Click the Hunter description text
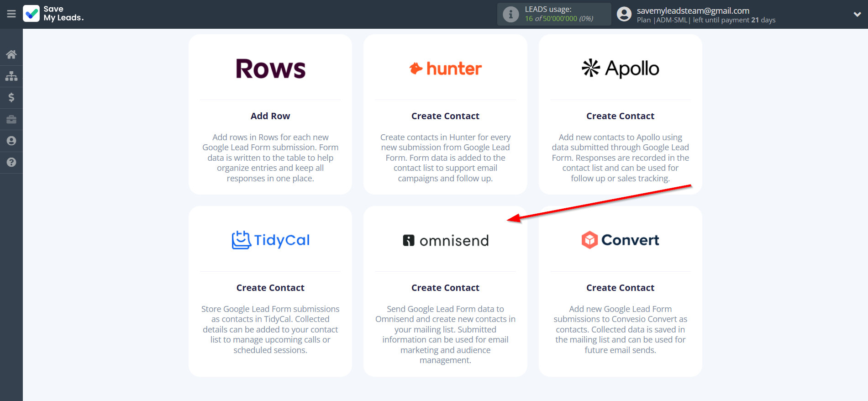The width and height of the screenshot is (868, 401). (445, 158)
